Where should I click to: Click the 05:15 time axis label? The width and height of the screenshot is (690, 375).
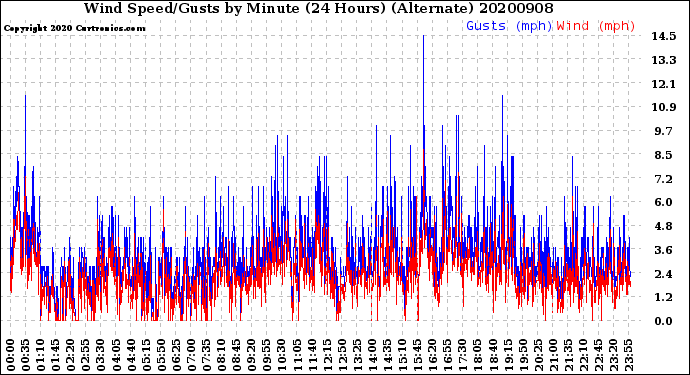click(146, 355)
